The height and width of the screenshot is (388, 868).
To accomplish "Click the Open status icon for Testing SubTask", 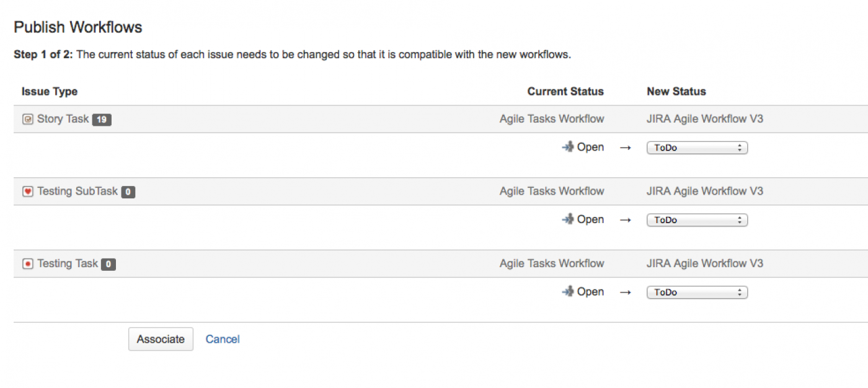I will coord(568,219).
